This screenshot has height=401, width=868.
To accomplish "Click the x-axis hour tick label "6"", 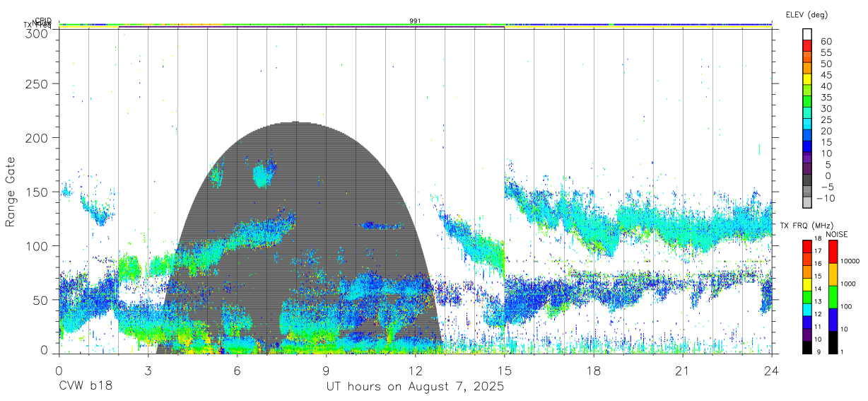I will click(237, 371).
